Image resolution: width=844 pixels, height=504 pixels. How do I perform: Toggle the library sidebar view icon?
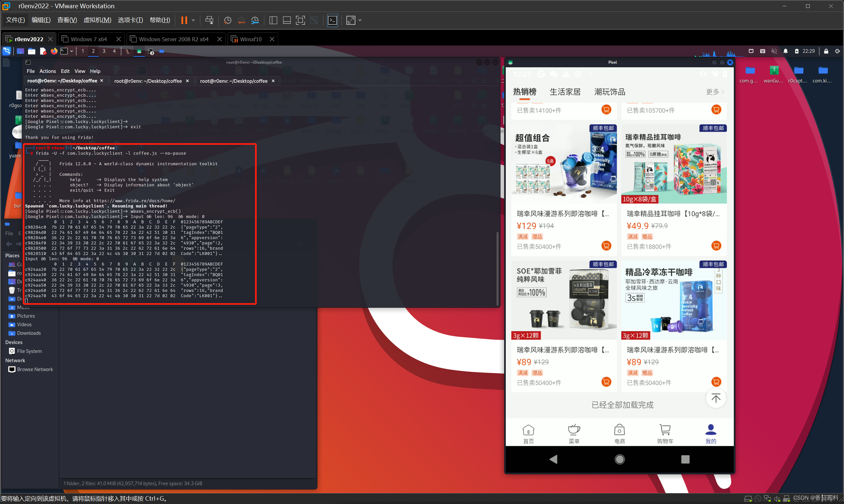tap(273, 20)
